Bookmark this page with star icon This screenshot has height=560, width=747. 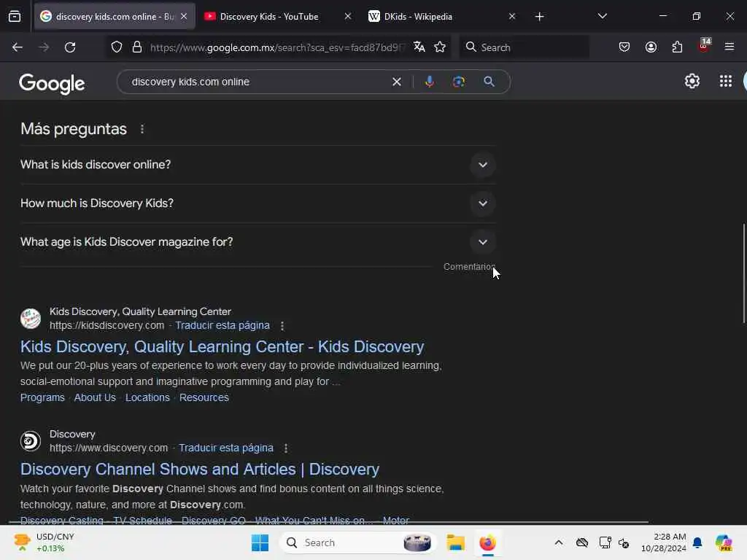(440, 47)
